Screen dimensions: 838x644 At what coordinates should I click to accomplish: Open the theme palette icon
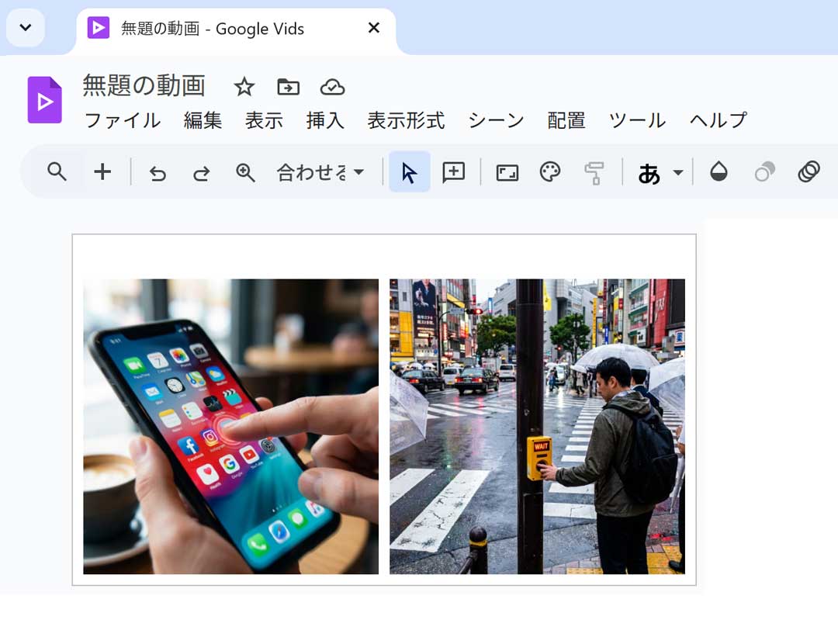click(550, 172)
